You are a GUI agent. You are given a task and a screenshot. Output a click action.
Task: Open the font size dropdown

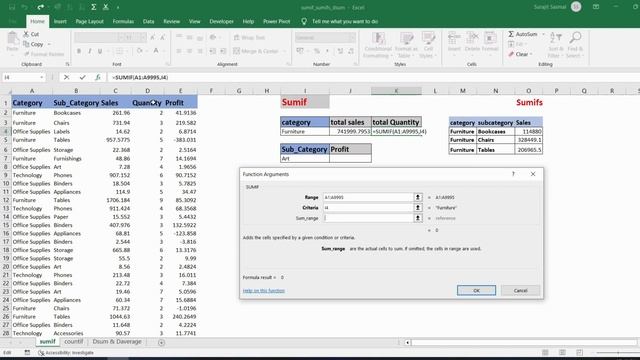coord(143,38)
